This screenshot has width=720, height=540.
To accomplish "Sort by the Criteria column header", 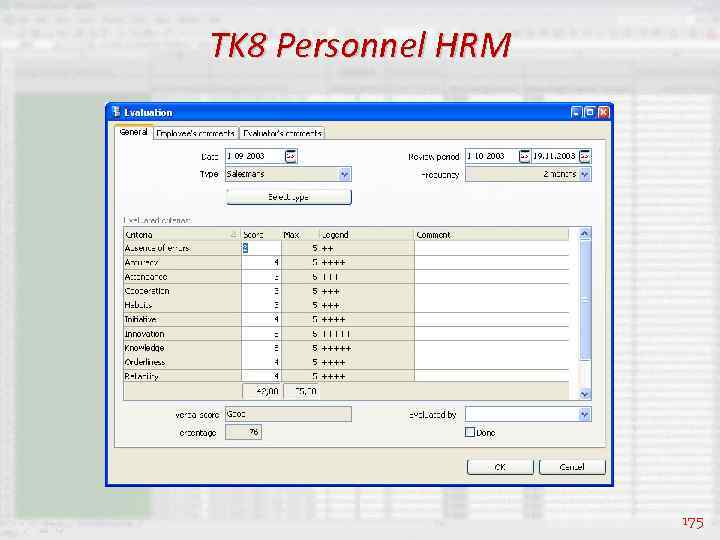I will 182,235.
